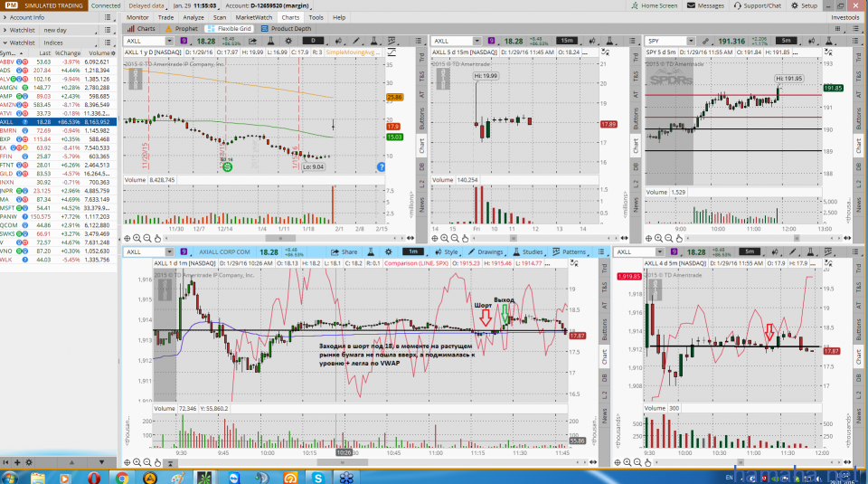The height and width of the screenshot is (484, 868).
Task: Click the watchlist column settings gear icon
Action: point(114,53)
